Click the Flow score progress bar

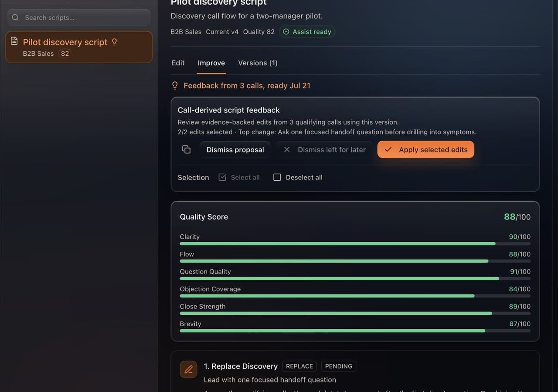click(x=355, y=261)
